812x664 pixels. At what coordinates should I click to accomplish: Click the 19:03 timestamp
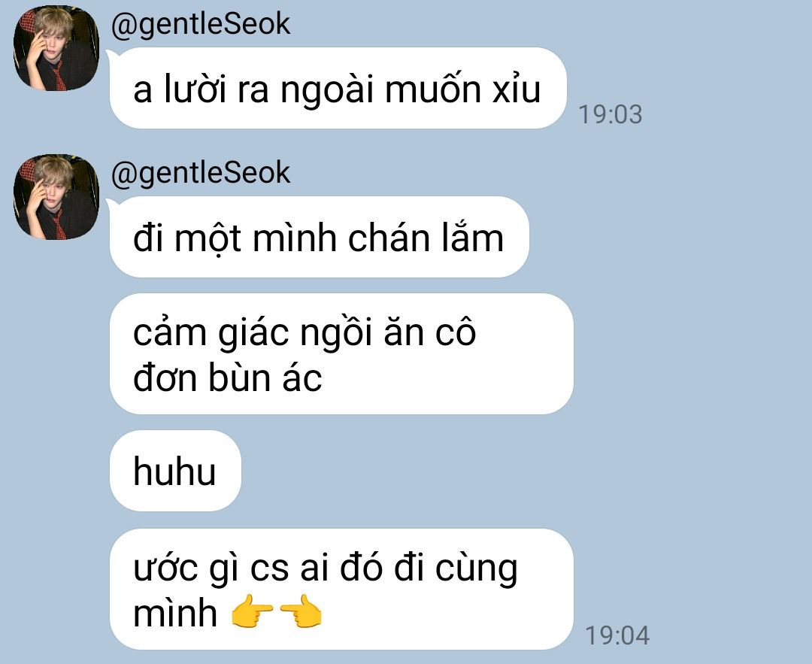(x=610, y=114)
